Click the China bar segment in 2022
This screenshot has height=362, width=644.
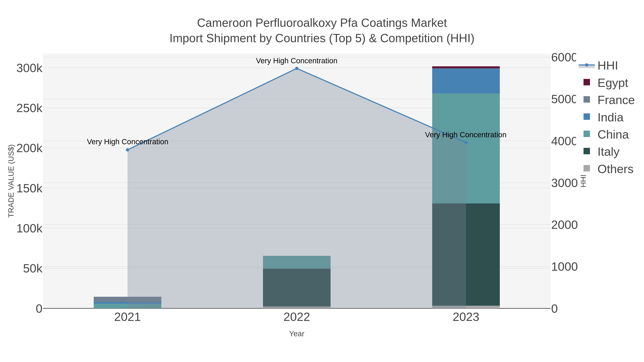[x=297, y=262]
